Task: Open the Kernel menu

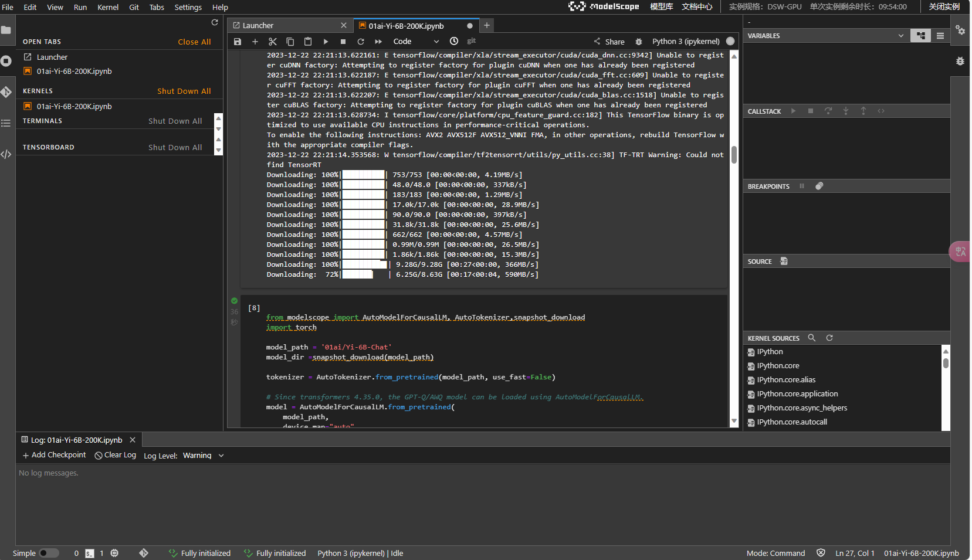Action: click(x=108, y=7)
